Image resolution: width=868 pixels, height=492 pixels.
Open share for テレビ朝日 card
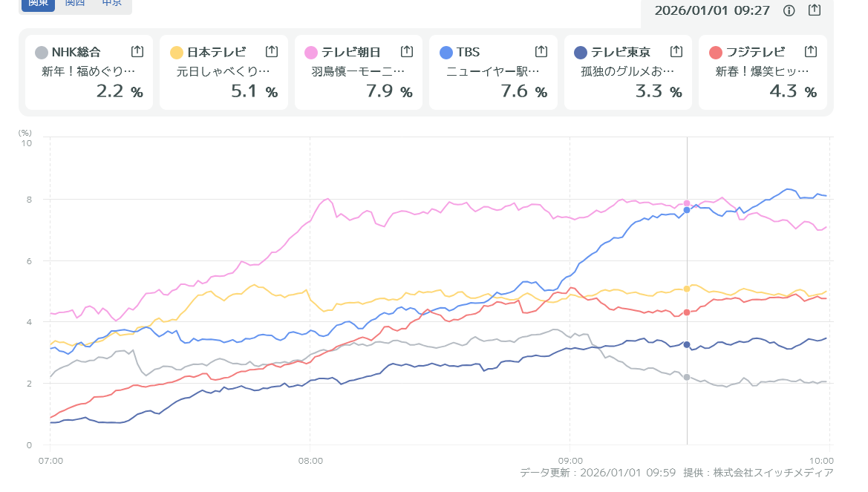[407, 51]
